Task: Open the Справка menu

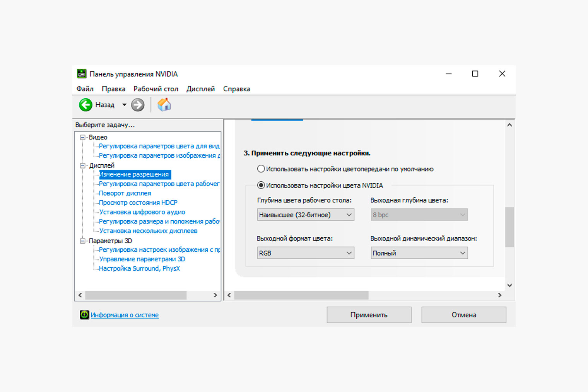Action: click(x=236, y=89)
